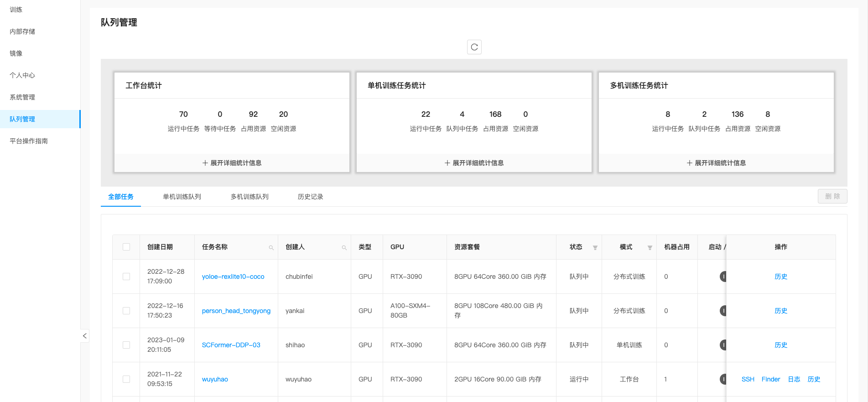This screenshot has width=868, height=402.
Task: Click SSH link in wuyuhao row
Action: click(x=748, y=379)
